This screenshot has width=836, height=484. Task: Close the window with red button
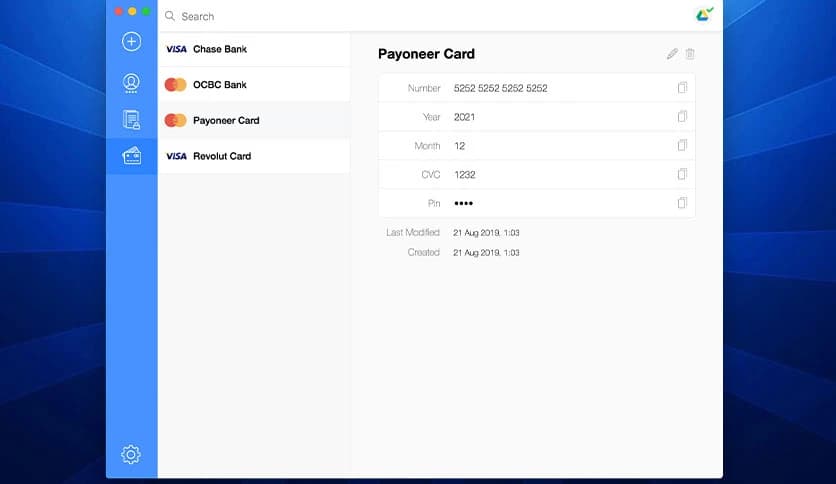[119, 11]
